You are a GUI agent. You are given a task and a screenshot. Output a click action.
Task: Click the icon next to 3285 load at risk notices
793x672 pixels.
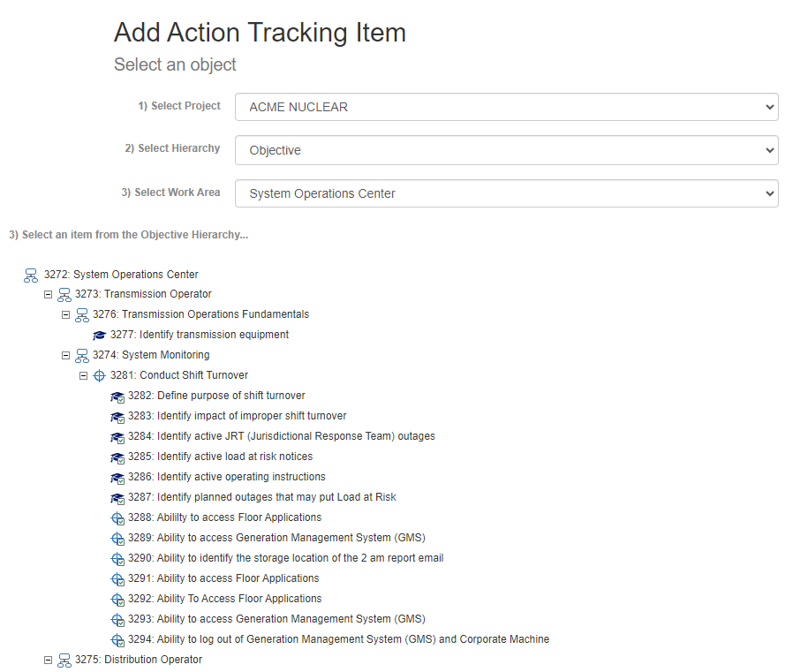coord(117,457)
